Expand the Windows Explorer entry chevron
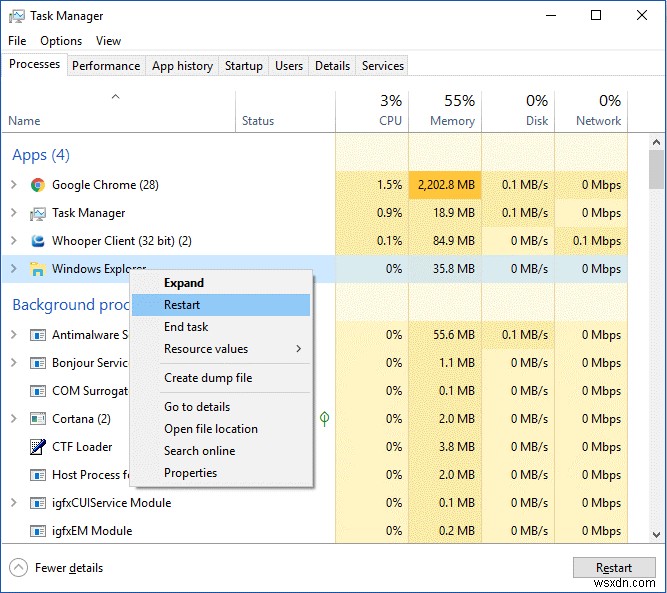This screenshot has width=667, height=593. (x=14, y=269)
